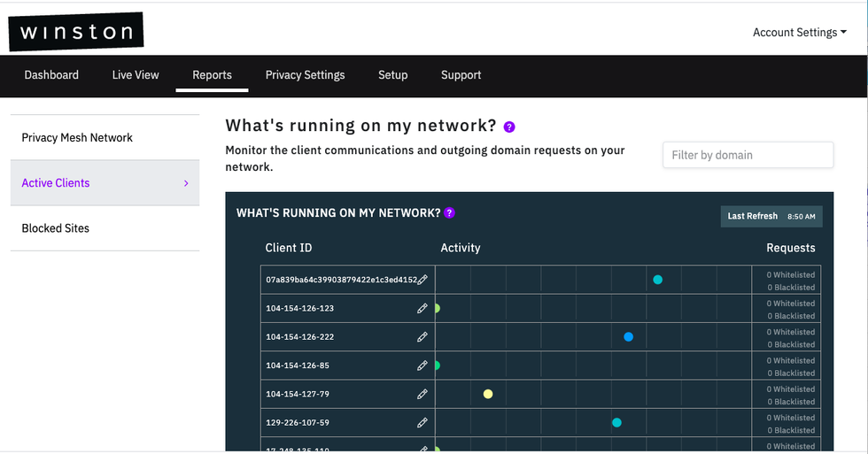The image size is (868, 454).
Task: Go to Privacy Settings tab
Action: click(x=305, y=75)
